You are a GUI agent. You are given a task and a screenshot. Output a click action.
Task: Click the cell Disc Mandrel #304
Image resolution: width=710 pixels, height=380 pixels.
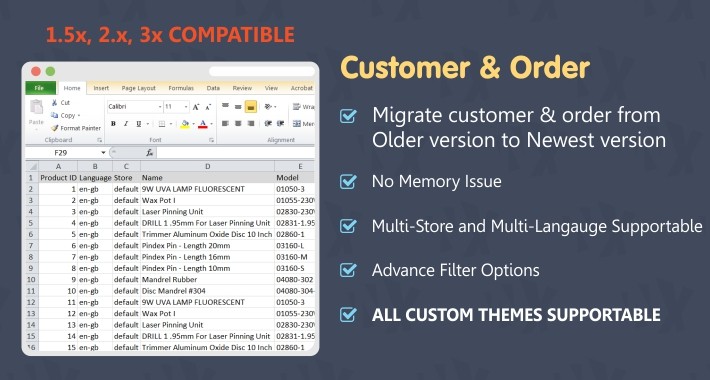click(207, 291)
